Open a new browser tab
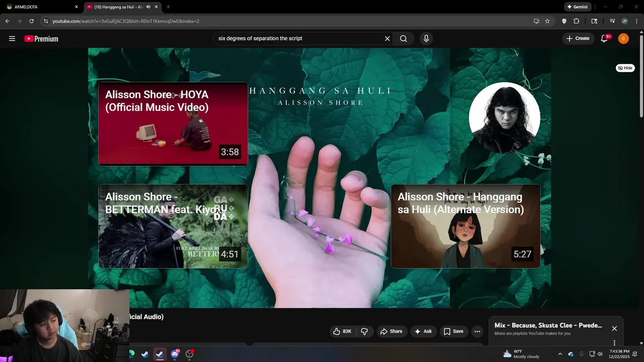This screenshot has height=362, width=644. coord(168,7)
